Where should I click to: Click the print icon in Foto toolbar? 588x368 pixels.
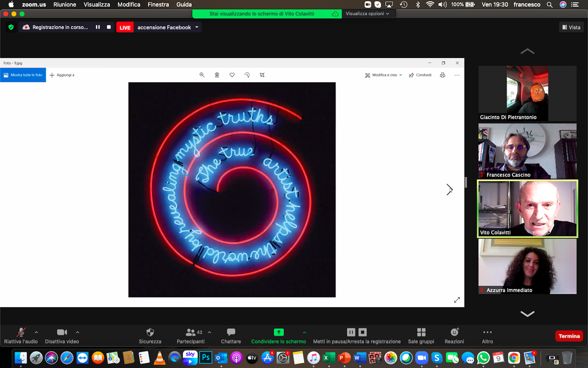click(443, 75)
